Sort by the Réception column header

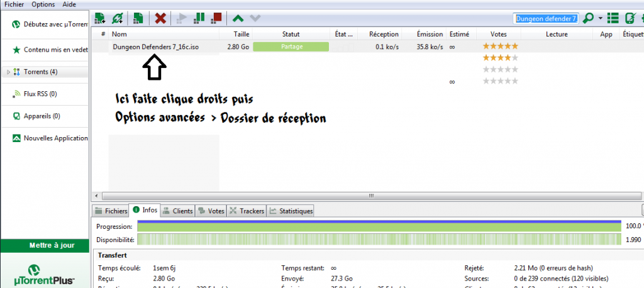[380, 34]
